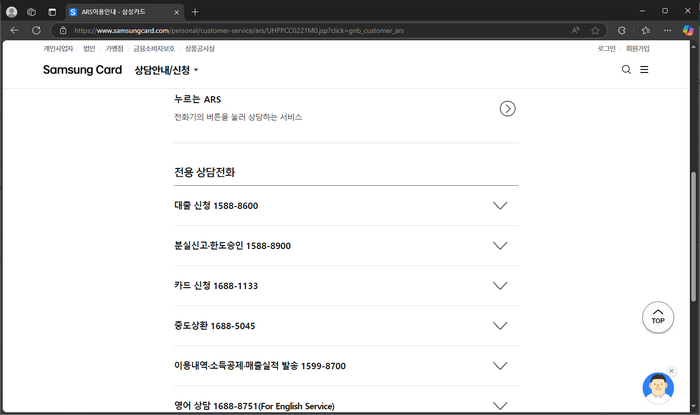Go back to the previous page

[15, 30]
